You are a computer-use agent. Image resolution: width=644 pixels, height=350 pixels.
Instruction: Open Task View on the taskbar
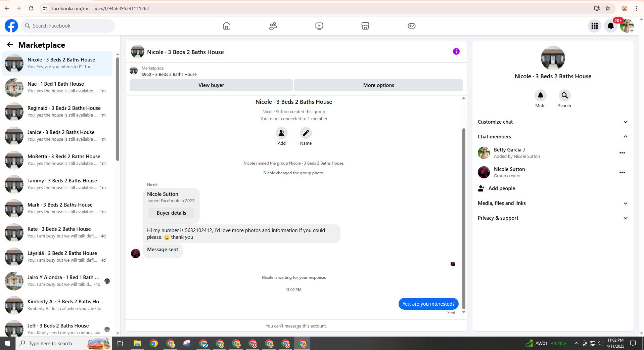point(120,343)
